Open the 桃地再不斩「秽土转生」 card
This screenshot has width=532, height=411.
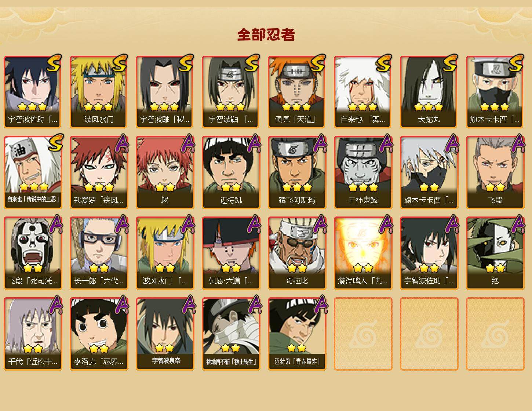231,334
